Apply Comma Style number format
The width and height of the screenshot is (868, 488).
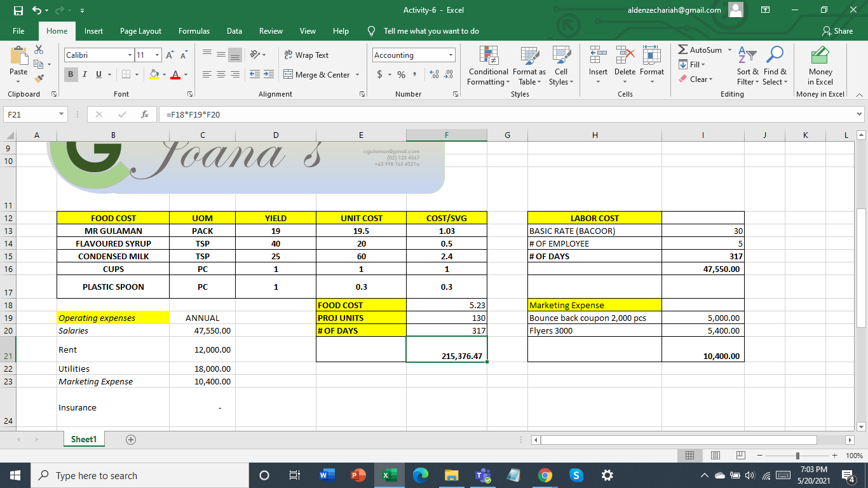[414, 75]
